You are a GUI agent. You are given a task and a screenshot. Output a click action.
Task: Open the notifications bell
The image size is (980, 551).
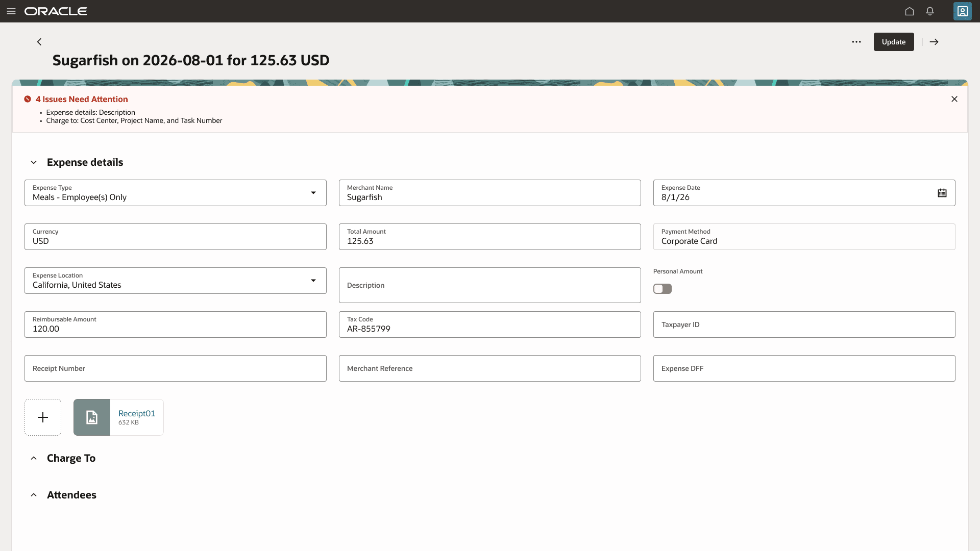[930, 11]
